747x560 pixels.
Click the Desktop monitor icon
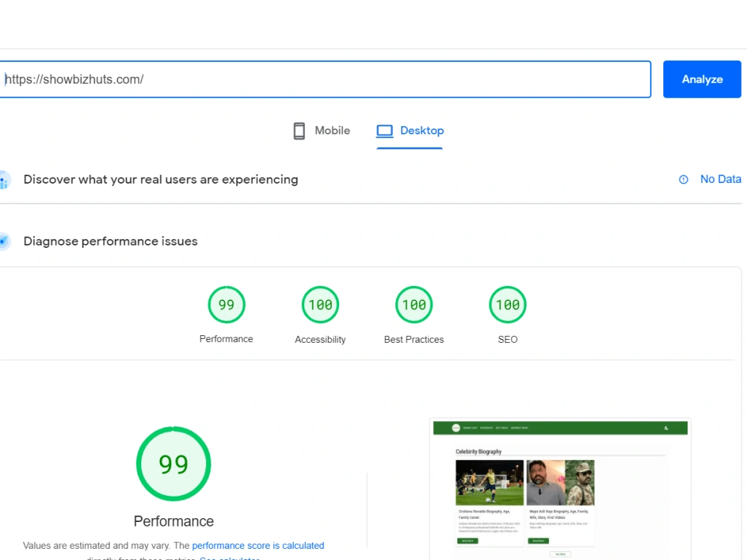coord(384,130)
